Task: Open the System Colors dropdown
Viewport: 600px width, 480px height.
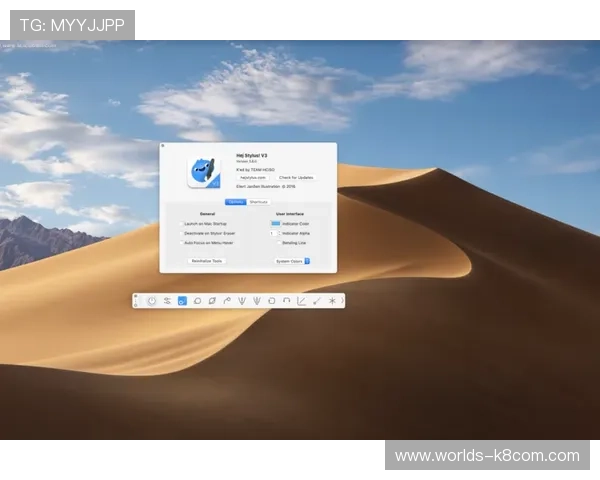Action: (292, 261)
